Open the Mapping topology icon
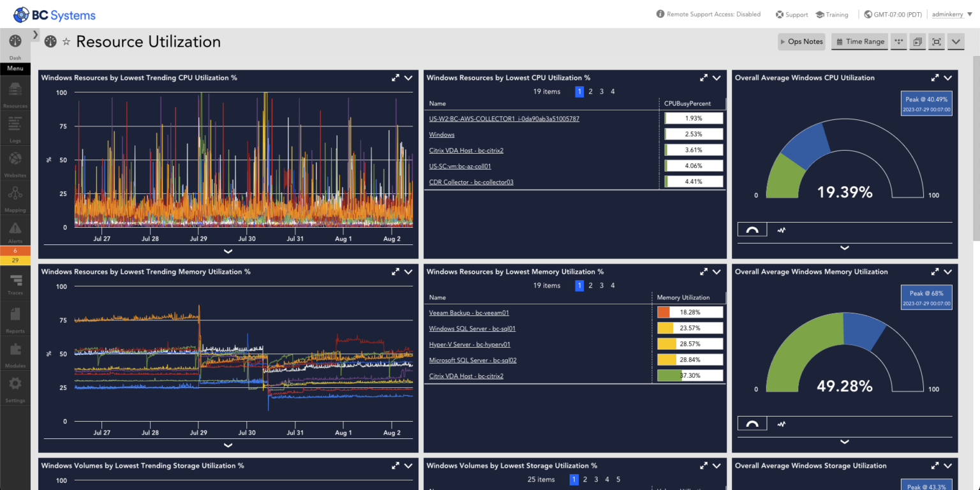This screenshot has width=980, height=490. tap(15, 197)
